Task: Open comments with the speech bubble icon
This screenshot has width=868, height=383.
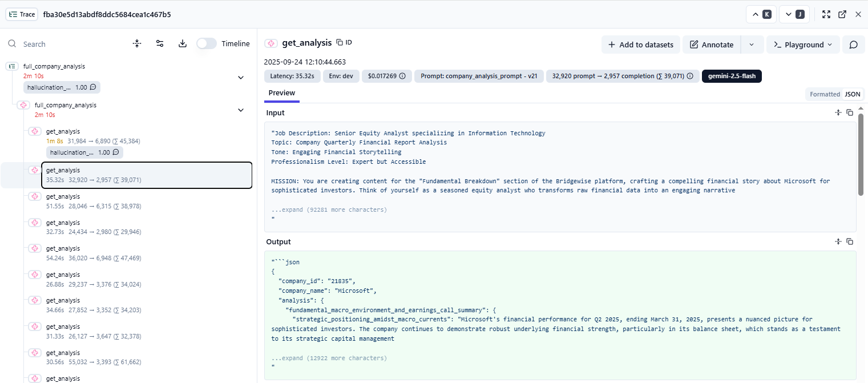Action: 853,45
